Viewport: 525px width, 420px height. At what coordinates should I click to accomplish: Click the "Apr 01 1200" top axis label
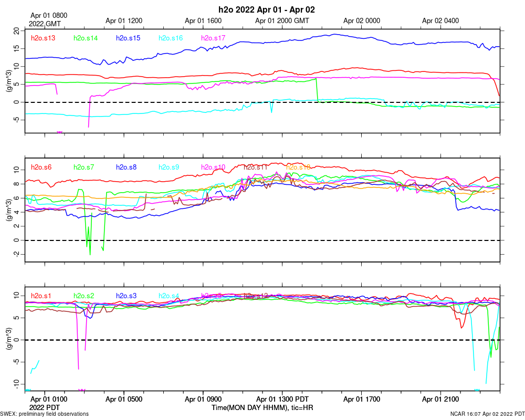pyautogui.click(x=124, y=20)
